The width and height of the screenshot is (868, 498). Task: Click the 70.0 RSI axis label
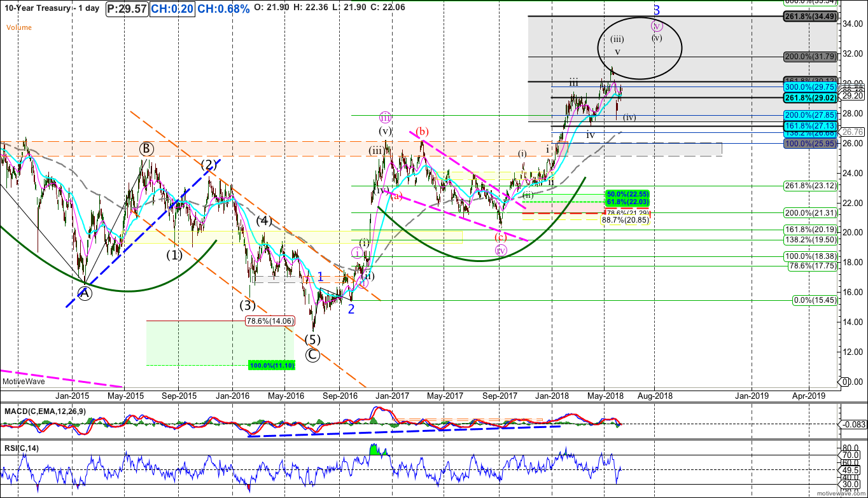pos(851,455)
